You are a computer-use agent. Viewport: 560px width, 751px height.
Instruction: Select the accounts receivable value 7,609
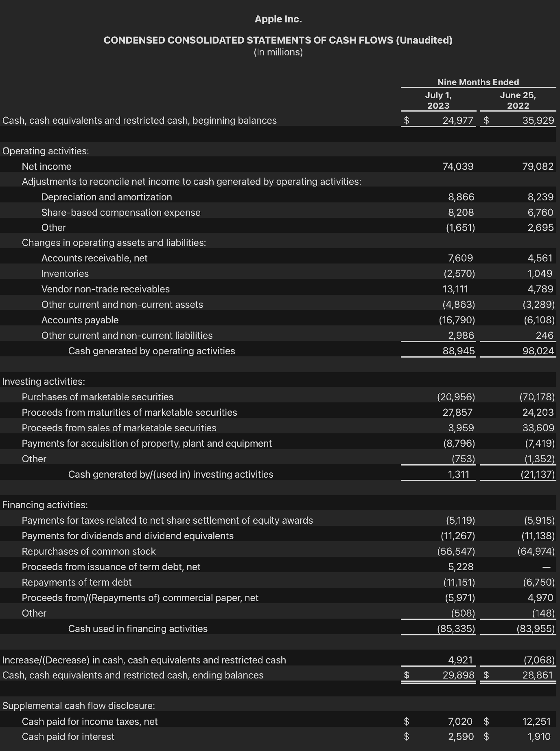(x=460, y=258)
